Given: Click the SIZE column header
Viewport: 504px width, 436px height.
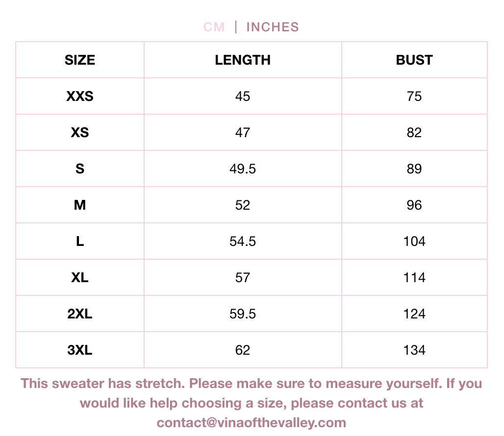Looking at the screenshot, I should pyautogui.click(x=80, y=60).
